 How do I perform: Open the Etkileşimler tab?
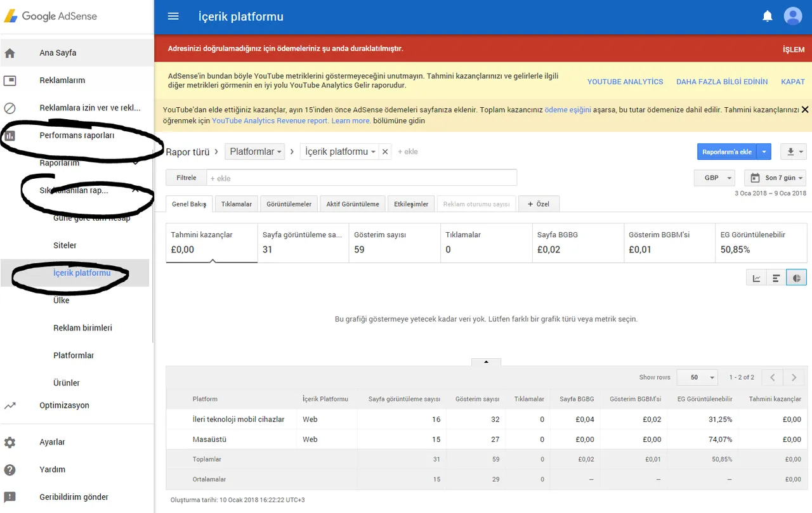(x=411, y=204)
